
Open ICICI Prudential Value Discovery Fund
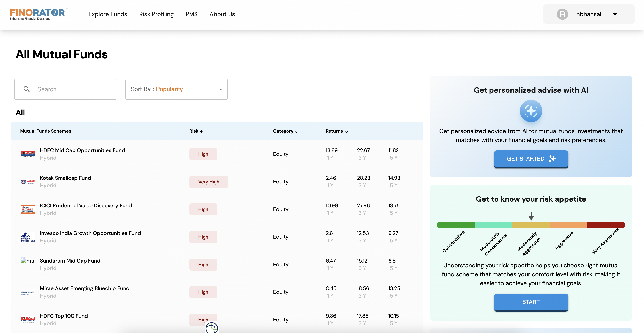[x=86, y=205]
